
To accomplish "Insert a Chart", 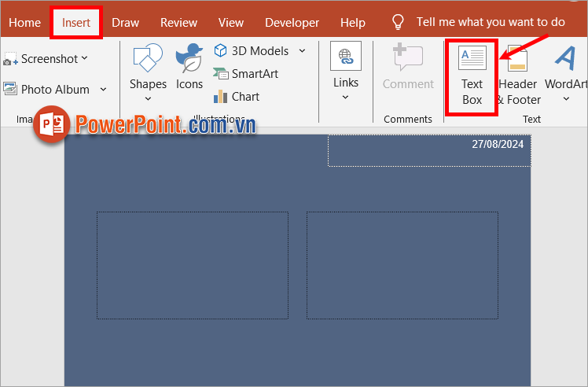I will [x=237, y=97].
